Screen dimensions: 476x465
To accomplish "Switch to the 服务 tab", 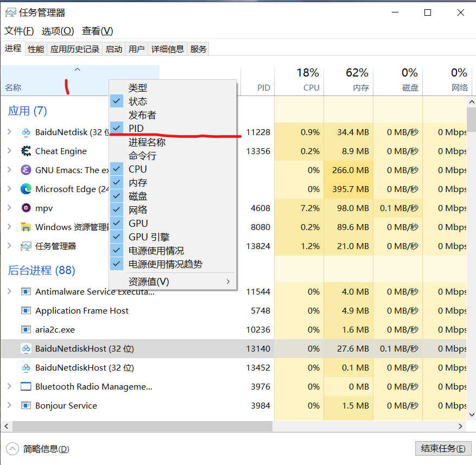I will click(x=198, y=49).
